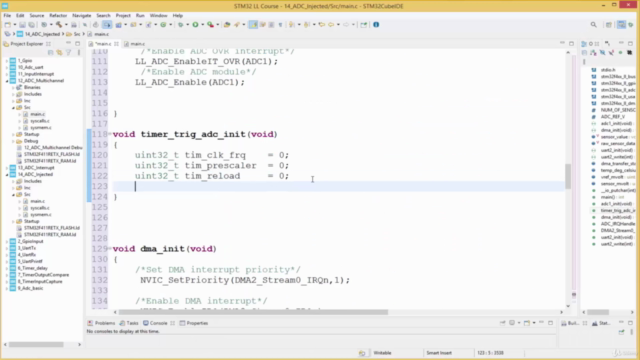Expand the 13_ADC_Interrupt project
This screenshot has width=640, height=360.
pyautogui.click(x=7, y=168)
